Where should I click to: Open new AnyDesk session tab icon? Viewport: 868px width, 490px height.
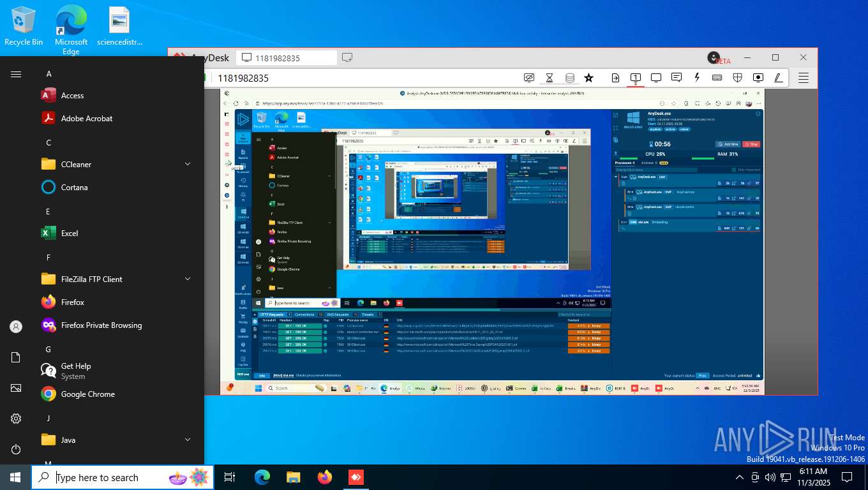[347, 57]
